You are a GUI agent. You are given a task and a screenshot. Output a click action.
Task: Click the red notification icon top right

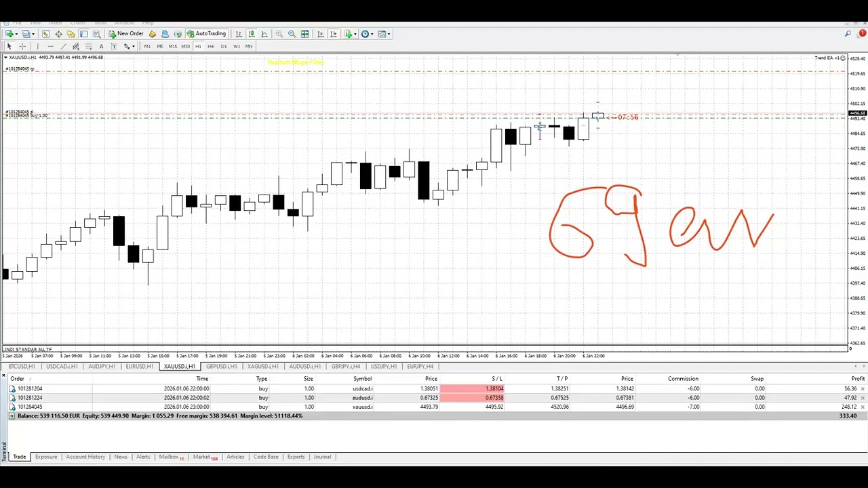coord(862,33)
